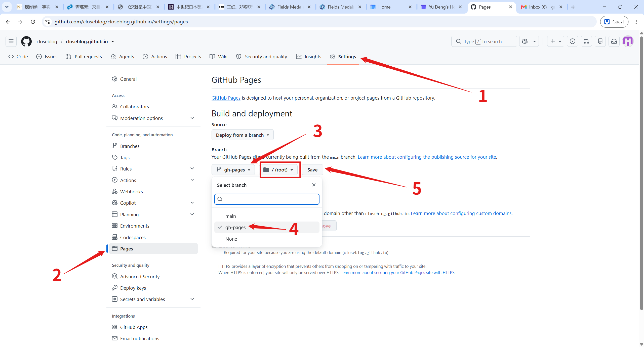Close the Select branch popup
Viewport: 644px width, 347px height.
(x=314, y=185)
